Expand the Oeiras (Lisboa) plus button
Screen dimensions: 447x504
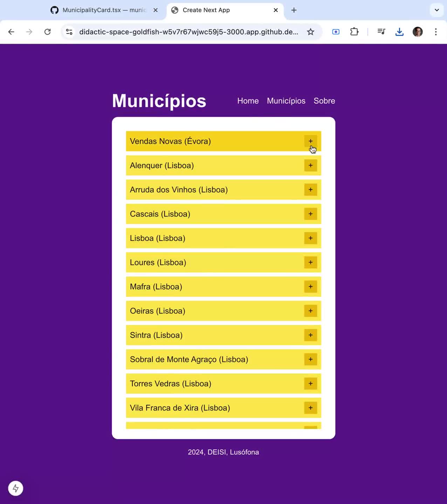[x=310, y=311]
